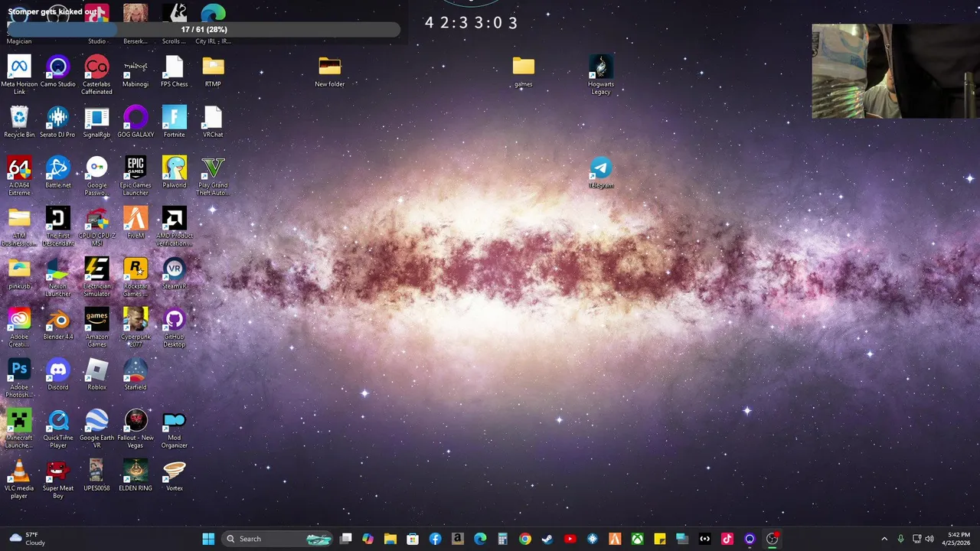Screen dimensions: 980x551
Task: Select the Roblox desktop icon
Action: tap(96, 375)
